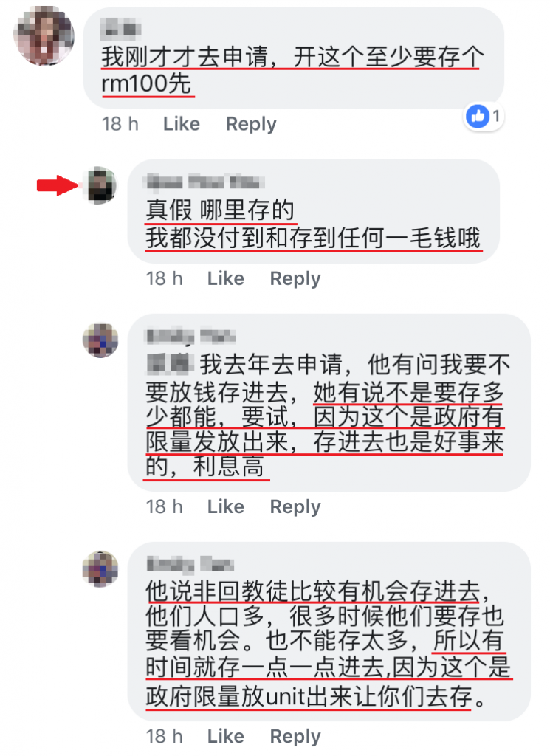Screen dimensions: 550x756
Task: Reply to the 真假 哪里存的 comment
Action: point(295,278)
